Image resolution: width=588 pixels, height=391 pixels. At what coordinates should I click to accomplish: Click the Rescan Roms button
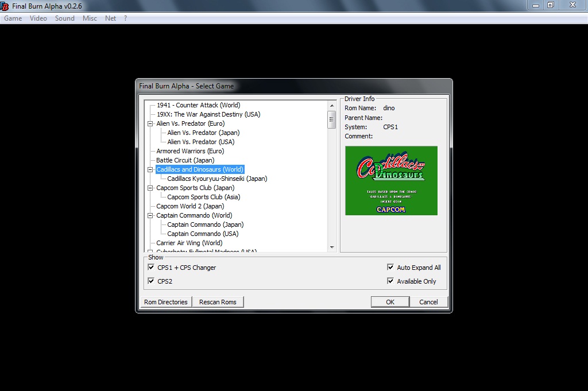tap(218, 302)
